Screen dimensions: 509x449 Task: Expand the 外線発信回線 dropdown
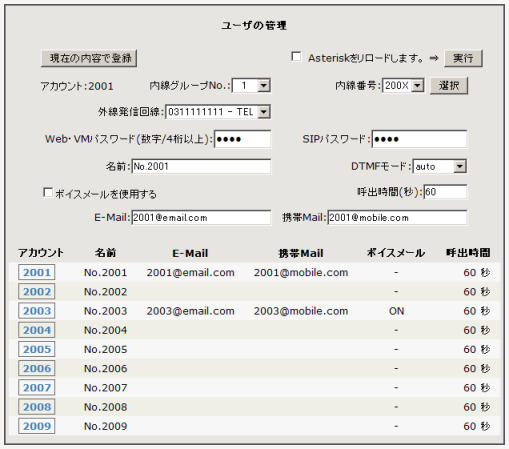click(x=218, y=112)
